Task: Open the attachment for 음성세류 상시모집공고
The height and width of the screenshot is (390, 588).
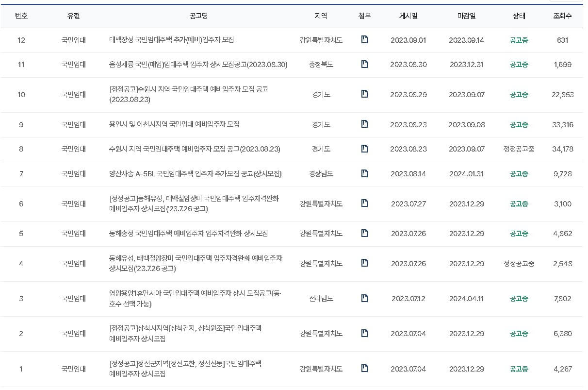Action: coord(364,65)
